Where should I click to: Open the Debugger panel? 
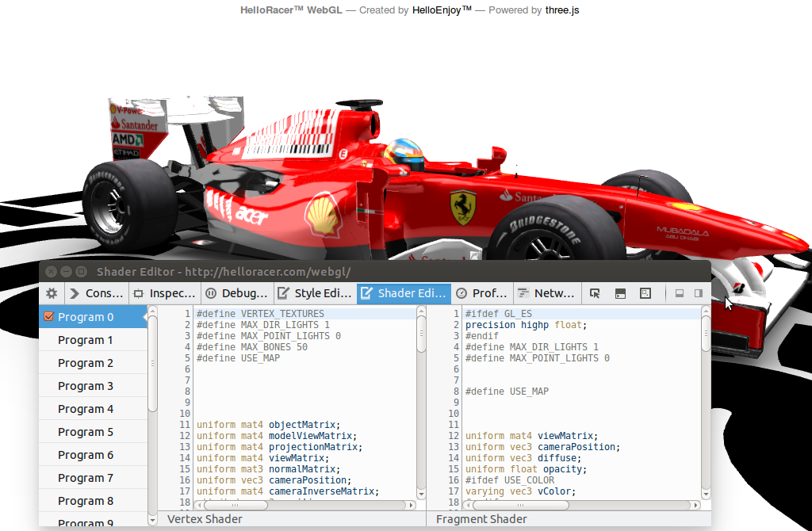click(x=236, y=292)
